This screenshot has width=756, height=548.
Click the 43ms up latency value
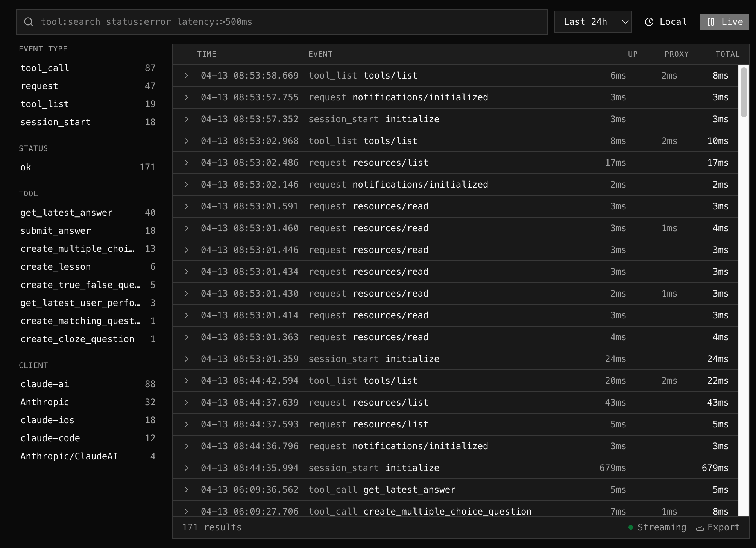pyautogui.click(x=615, y=403)
